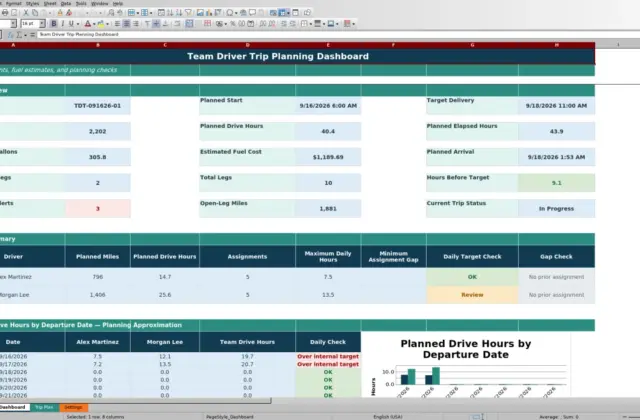
Task: Click Increase Indent icon
Action: [284, 24]
